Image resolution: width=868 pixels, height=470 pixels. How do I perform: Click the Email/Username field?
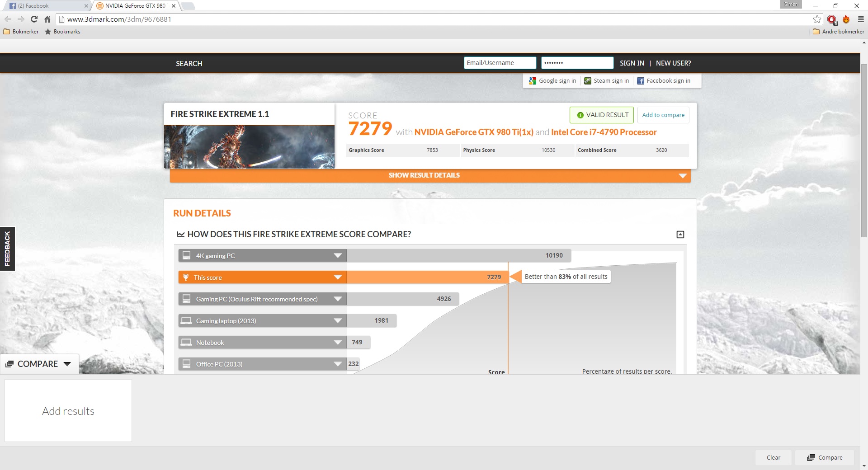pyautogui.click(x=500, y=63)
